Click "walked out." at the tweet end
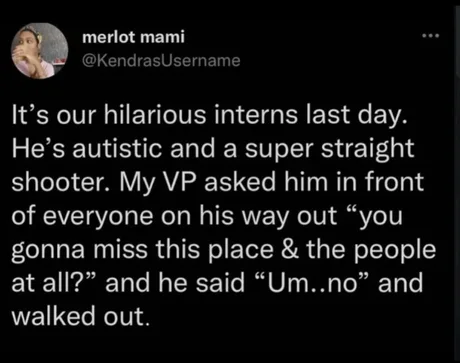The image size is (460, 363). point(80,316)
